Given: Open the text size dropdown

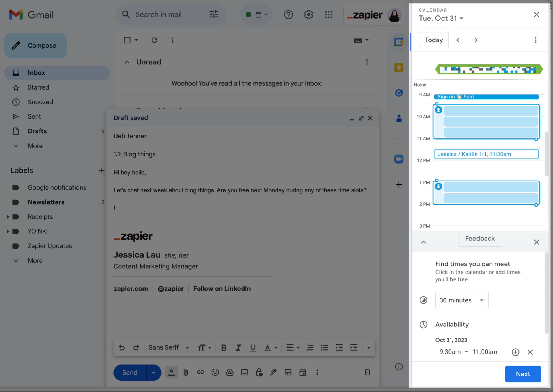Looking at the screenshot, I should pos(204,348).
